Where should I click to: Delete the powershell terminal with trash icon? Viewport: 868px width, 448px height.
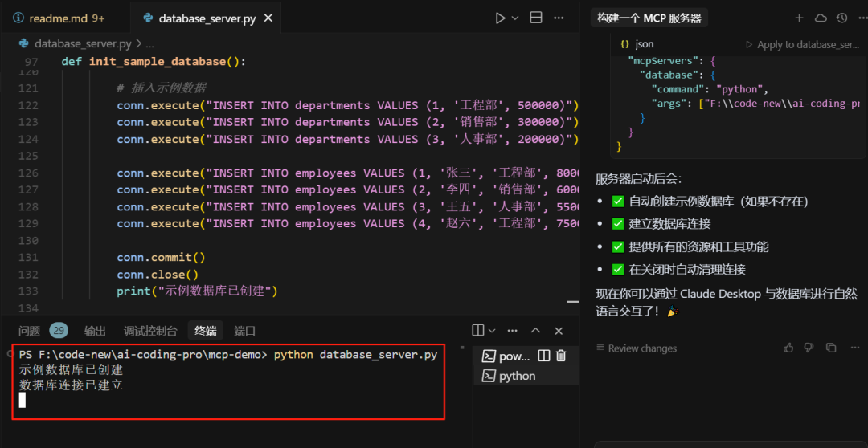[x=561, y=356]
